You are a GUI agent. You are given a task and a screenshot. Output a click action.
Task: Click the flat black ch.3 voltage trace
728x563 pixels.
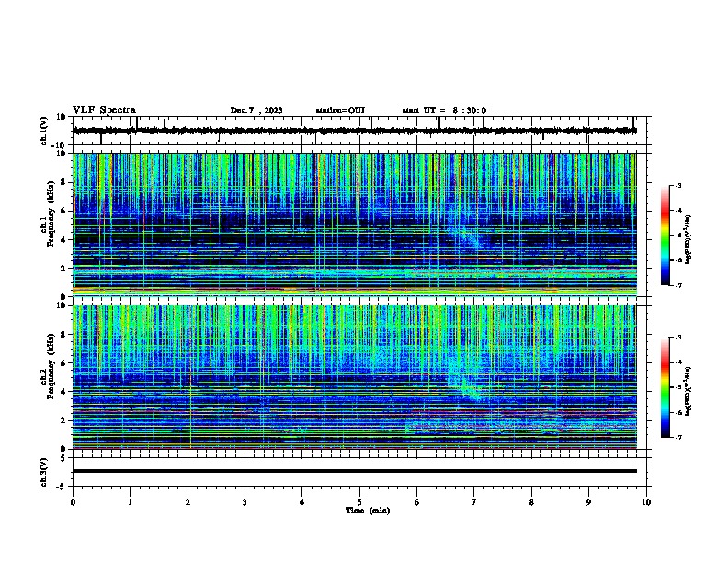(x=355, y=471)
